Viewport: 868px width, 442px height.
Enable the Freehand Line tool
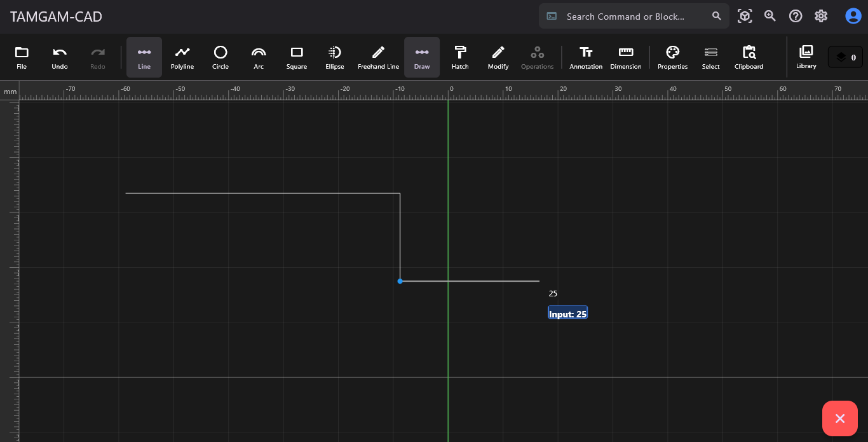pos(378,57)
